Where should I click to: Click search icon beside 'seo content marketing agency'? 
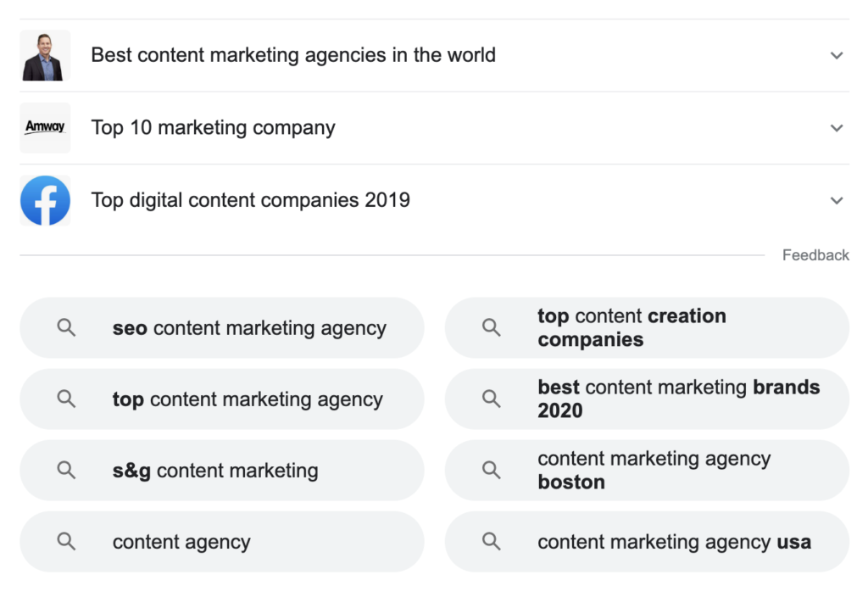(x=66, y=328)
